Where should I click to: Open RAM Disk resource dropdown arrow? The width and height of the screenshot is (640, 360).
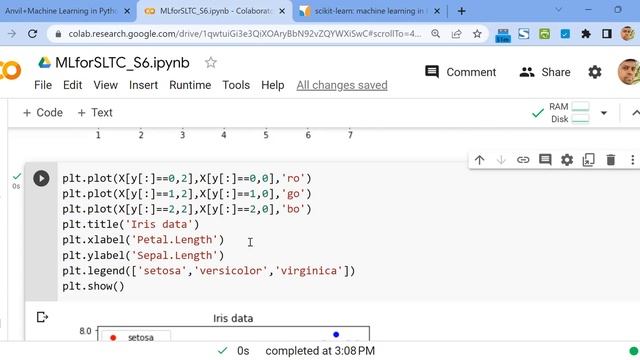pyautogui.click(x=604, y=113)
